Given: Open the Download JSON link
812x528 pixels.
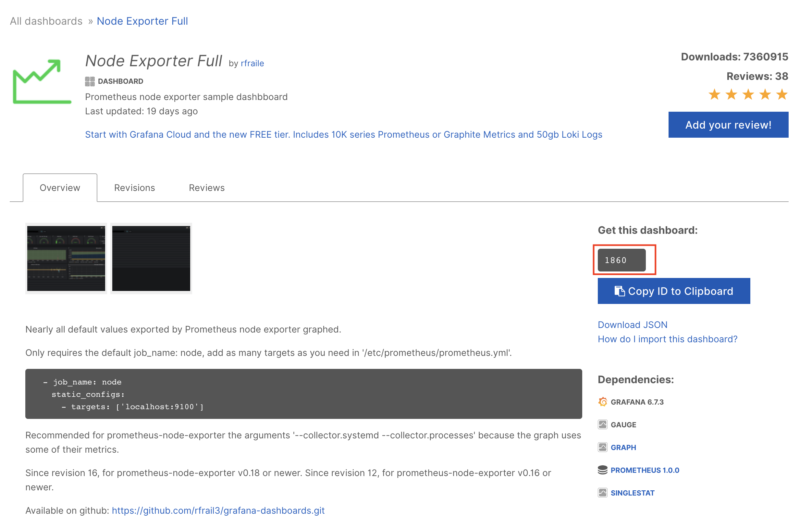Looking at the screenshot, I should pyautogui.click(x=633, y=325).
